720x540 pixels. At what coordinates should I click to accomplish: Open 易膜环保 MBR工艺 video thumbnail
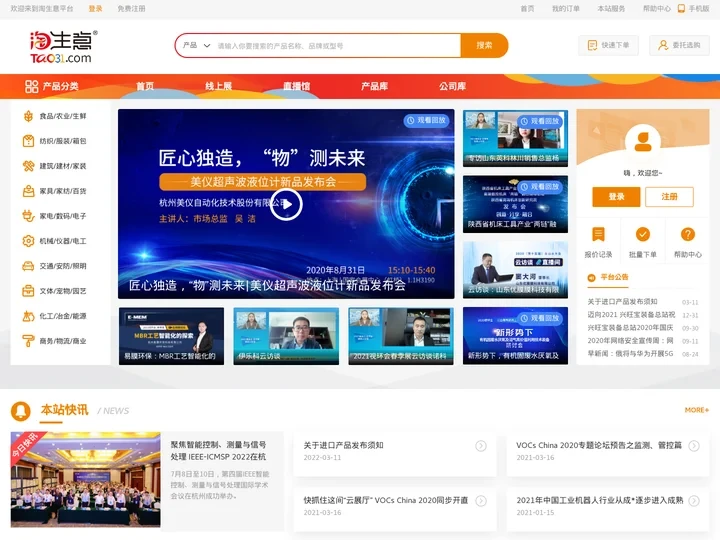[171, 336]
